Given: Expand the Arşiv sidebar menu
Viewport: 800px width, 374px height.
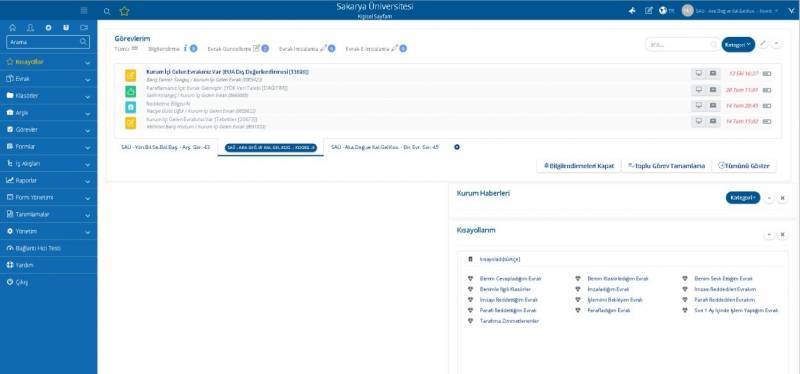Looking at the screenshot, I should click(48, 113).
